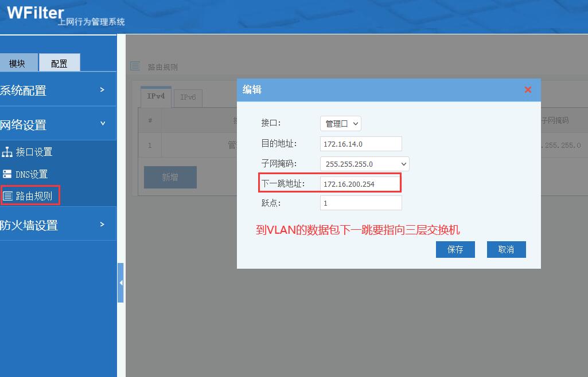Switch to the 配置 tab
Viewport: 588px width, 377px height.
[x=59, y=63]
